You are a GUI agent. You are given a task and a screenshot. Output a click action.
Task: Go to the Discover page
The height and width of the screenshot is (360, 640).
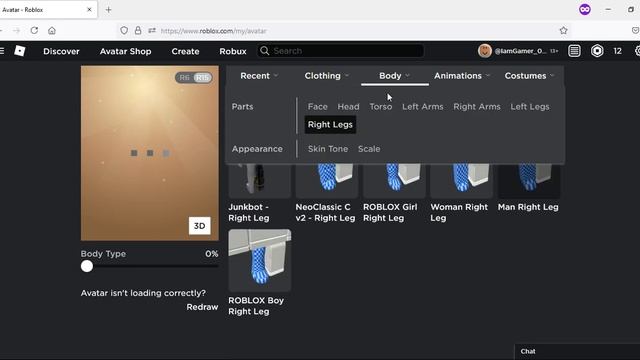tap(61, 51)
